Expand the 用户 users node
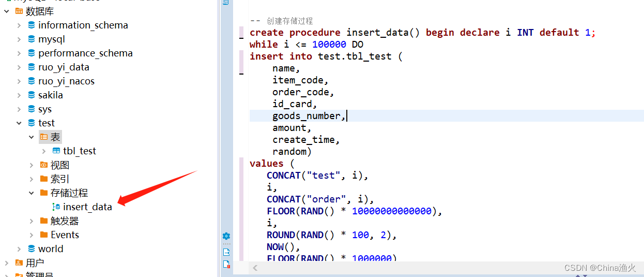The height and width of the screenshot is (277, 644). tap(7, 263)
